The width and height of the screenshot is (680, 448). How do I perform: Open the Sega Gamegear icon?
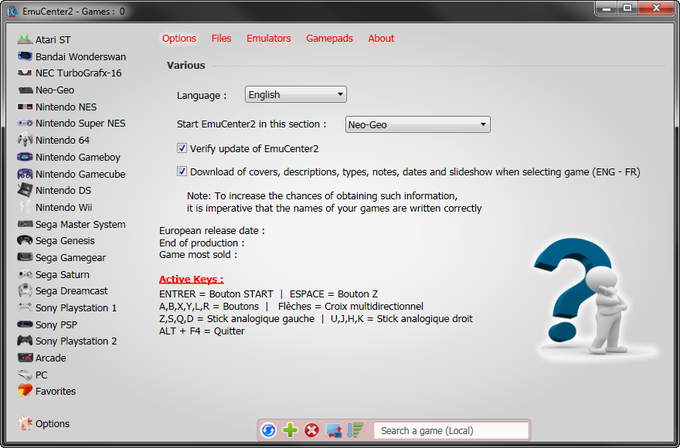tap(25, 257)
